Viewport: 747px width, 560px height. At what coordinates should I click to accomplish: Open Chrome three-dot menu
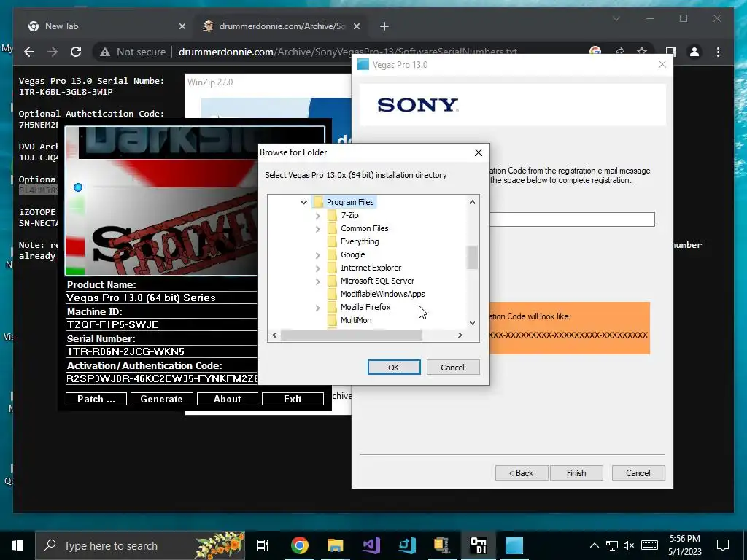click(718, 52)
